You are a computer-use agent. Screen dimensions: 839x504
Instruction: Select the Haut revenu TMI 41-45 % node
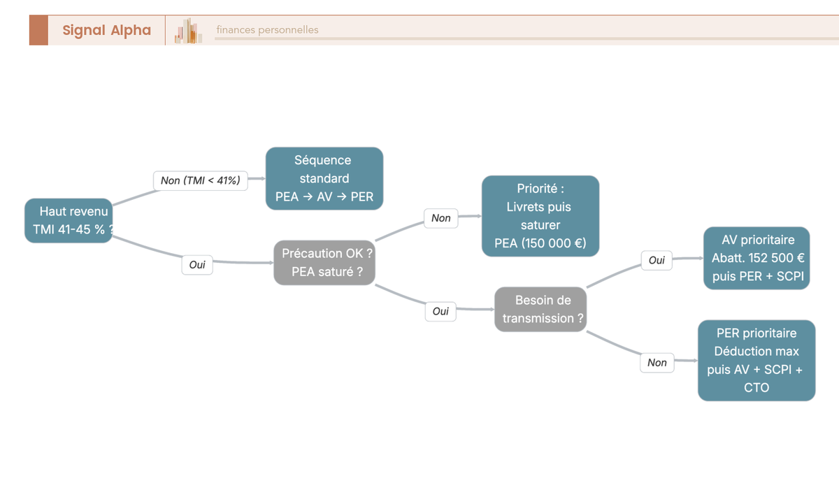(x=69, y=220)
